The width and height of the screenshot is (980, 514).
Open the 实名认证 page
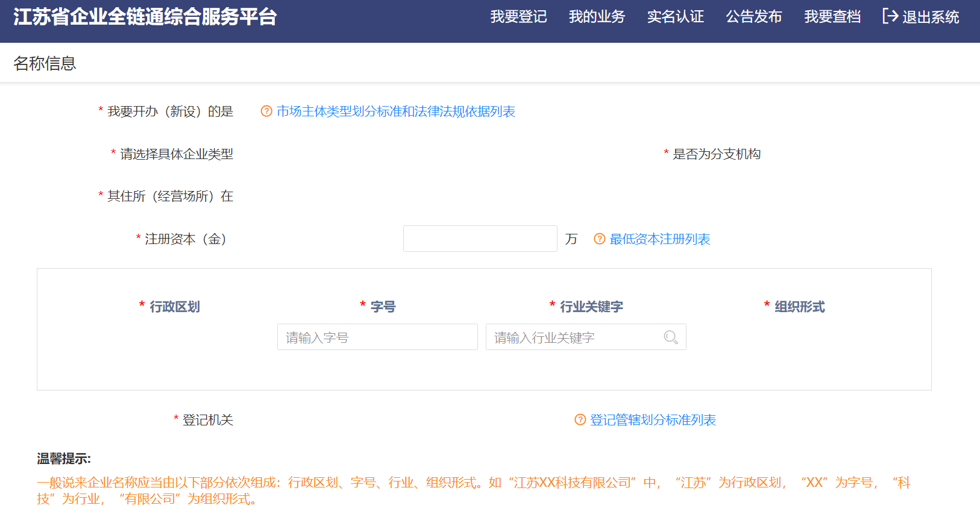click(675, 17)
